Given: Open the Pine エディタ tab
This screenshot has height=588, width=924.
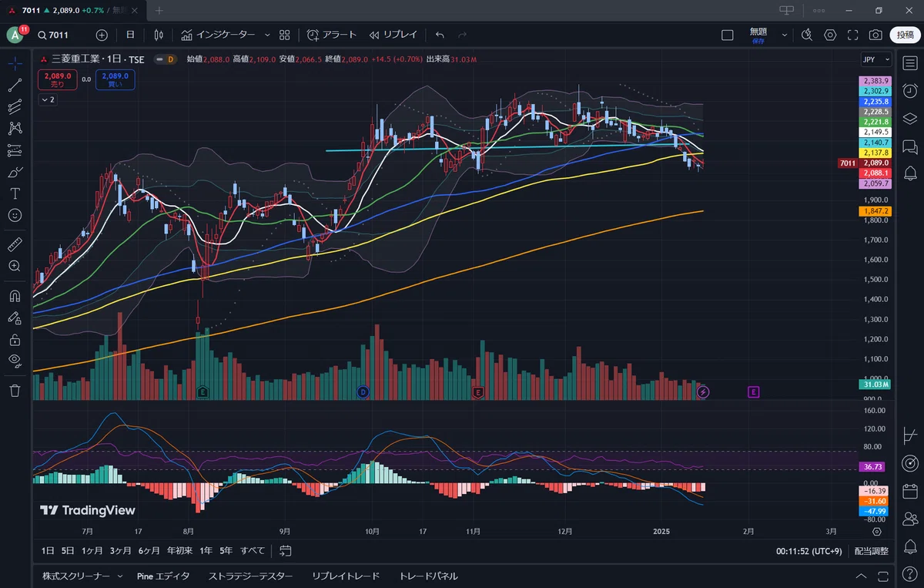Looking at the screenshot, I should (163, 576).
